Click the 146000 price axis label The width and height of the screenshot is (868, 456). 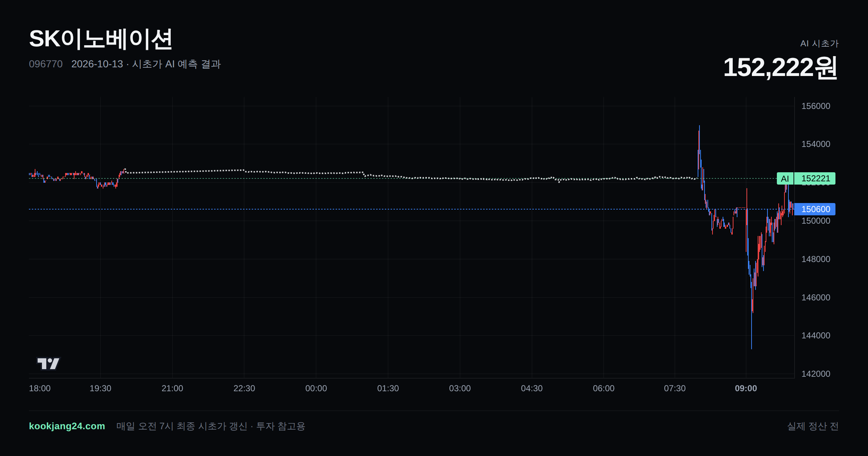816,297
